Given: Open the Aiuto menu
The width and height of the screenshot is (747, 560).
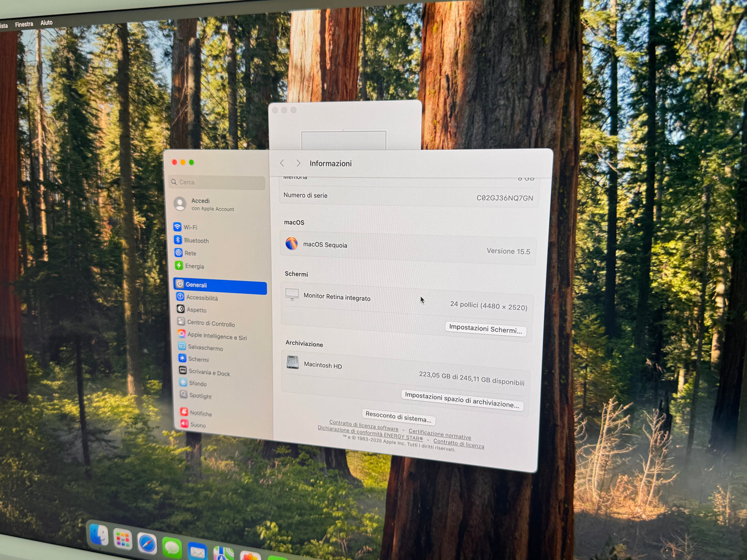Looking at the screenshot, I should (x=47, y=23).
